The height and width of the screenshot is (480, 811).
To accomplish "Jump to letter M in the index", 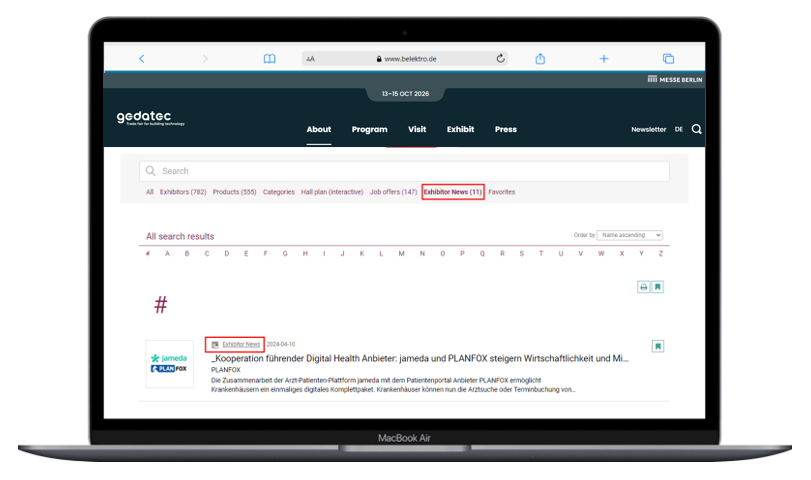I will [x=401, y=253].
